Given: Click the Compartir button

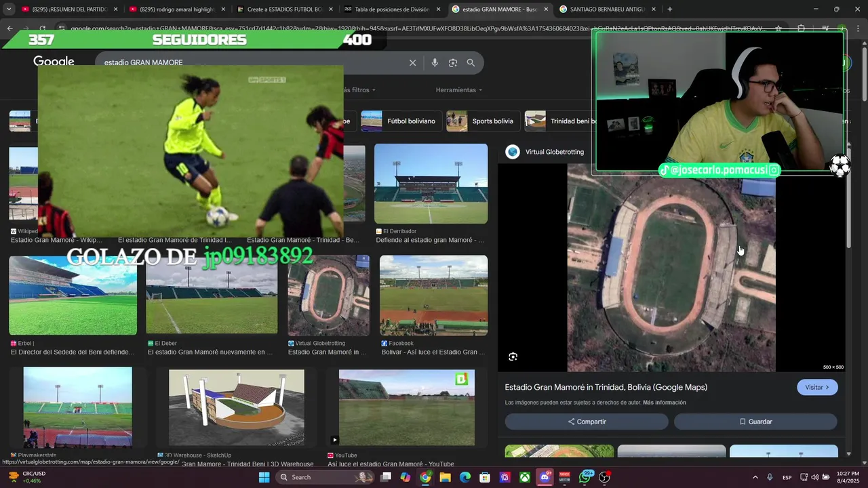Looking at the screenshot, I should tap(587, 422).
